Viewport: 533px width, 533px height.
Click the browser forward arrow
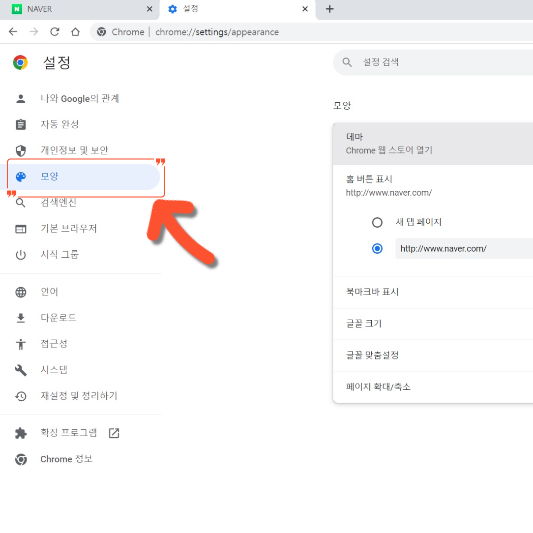click(x=34, y=32)
